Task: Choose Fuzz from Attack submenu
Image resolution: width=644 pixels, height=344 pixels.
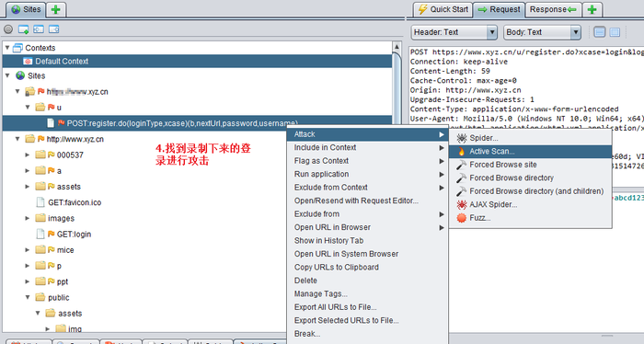Action: 530,218
